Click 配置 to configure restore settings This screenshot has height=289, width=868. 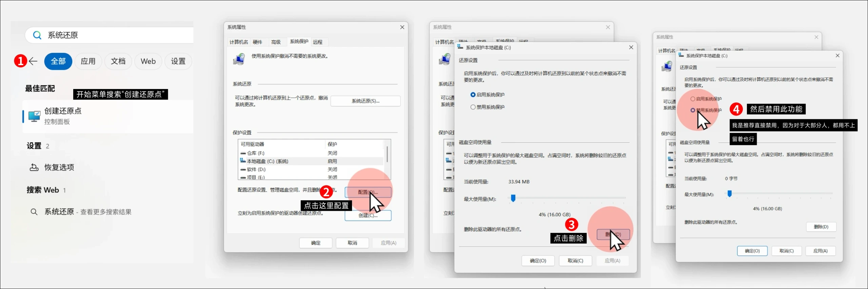click(x=368, y=192)
